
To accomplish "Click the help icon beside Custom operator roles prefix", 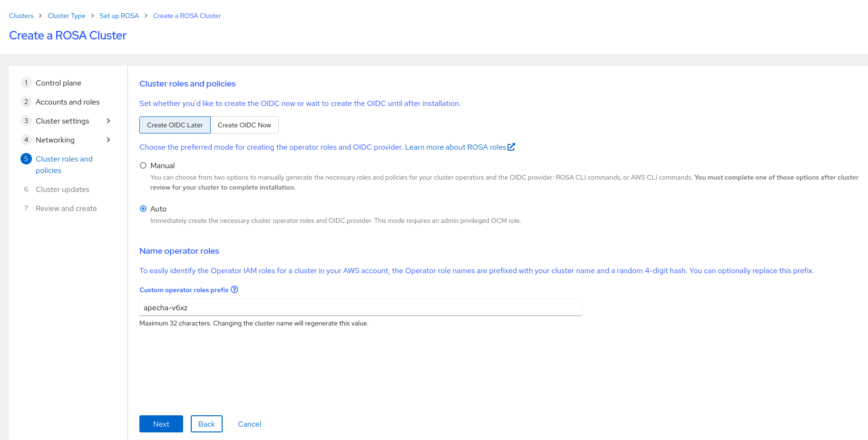I will coord(234,290).
